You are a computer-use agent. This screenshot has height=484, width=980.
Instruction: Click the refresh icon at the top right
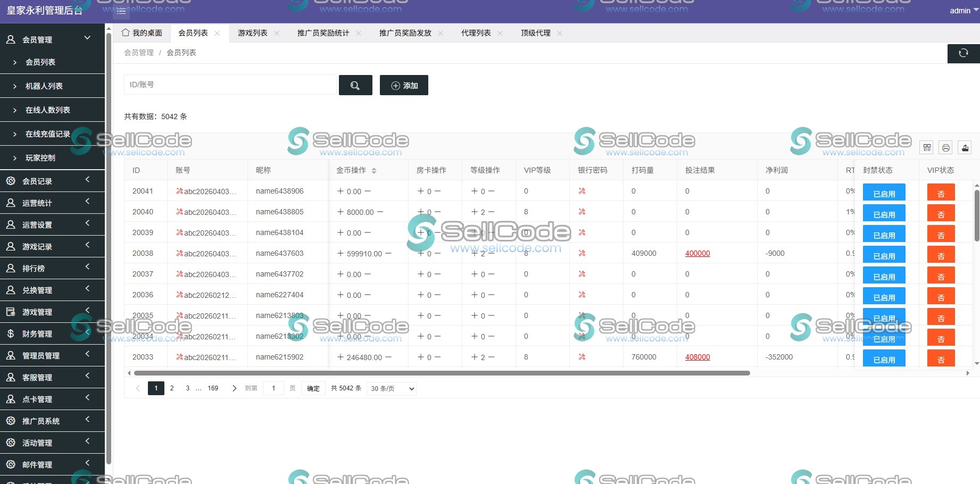tap(963, 53)
